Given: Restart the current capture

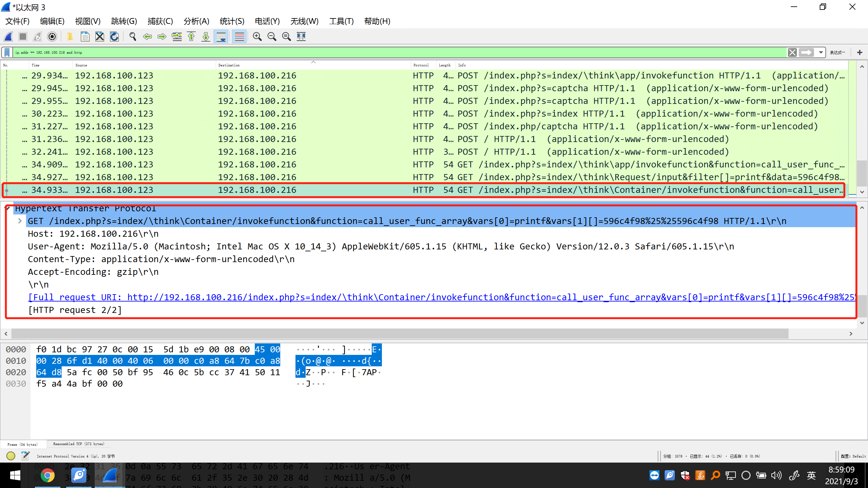Looking at the screenshot, I should 37,37.
